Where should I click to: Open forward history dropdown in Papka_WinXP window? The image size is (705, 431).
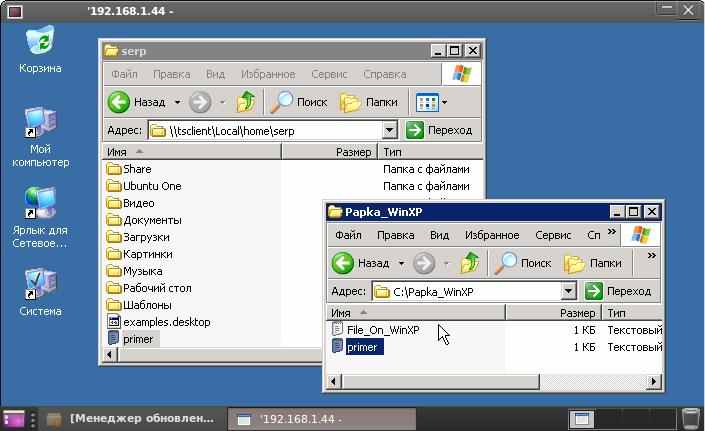pos(446,263)
